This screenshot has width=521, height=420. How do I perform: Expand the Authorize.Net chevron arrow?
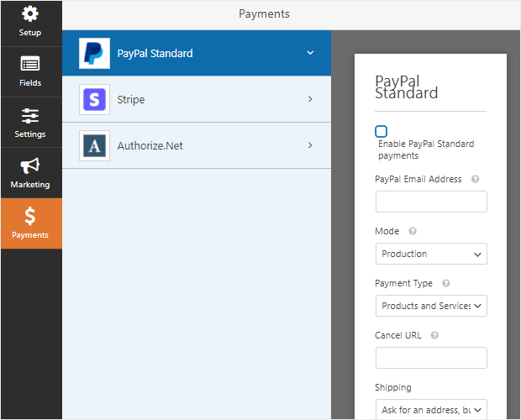[310, 145]
